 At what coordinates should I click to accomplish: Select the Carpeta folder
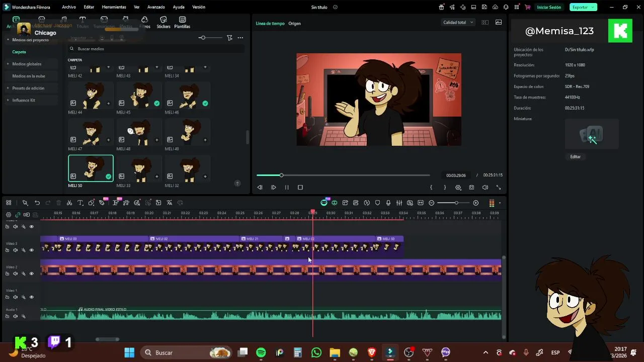click(19, 52)
